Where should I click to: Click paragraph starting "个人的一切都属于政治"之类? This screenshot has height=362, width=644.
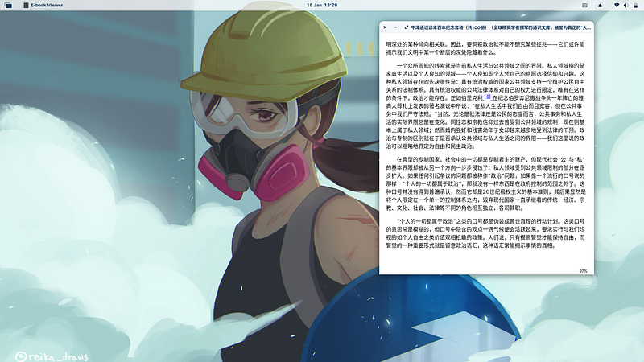pyautogui.click(x=485, y=233)
